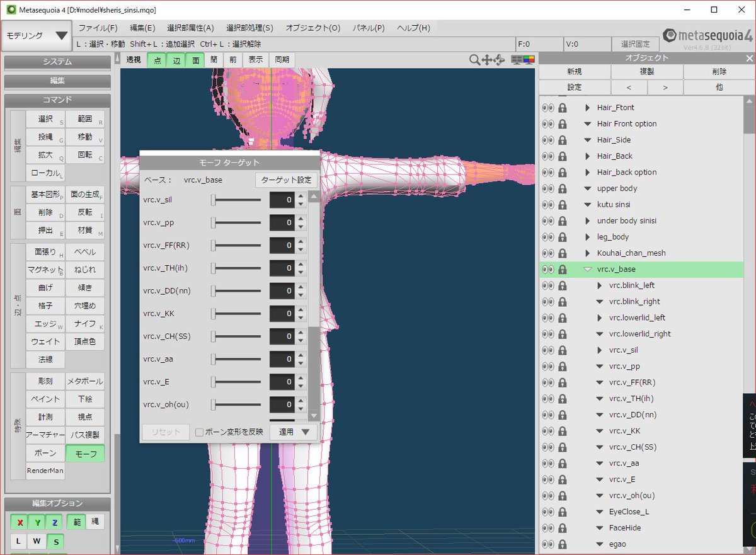Click the rotate view icon
Image resolution: width=756 pixels, height=555 pixels.
pyautogui.click(x=500, y=59)
